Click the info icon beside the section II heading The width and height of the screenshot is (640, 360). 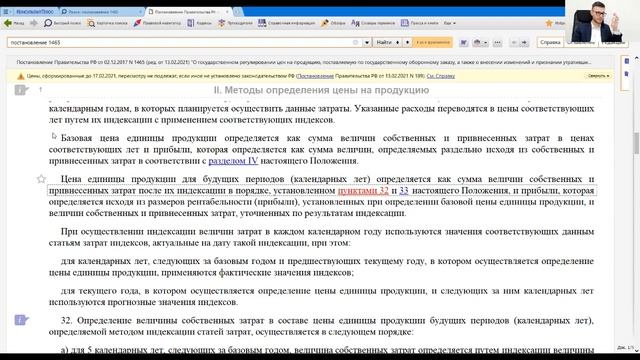[x=21, y=90]
